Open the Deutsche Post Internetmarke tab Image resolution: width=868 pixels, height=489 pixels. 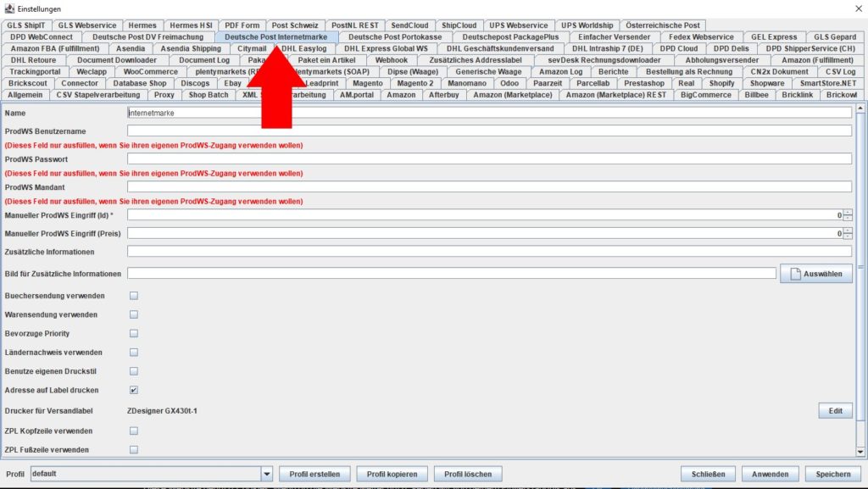click(275, 37)
